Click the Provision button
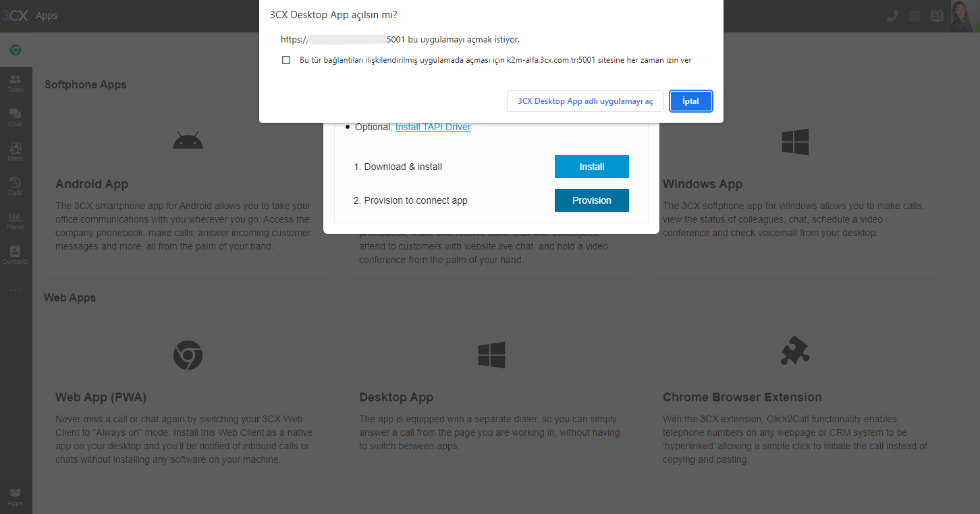Screen dimensions: 980x514 [592, 200]
